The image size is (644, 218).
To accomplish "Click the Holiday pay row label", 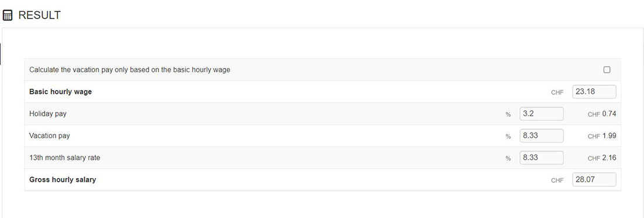I will click(x=47, y=114).
